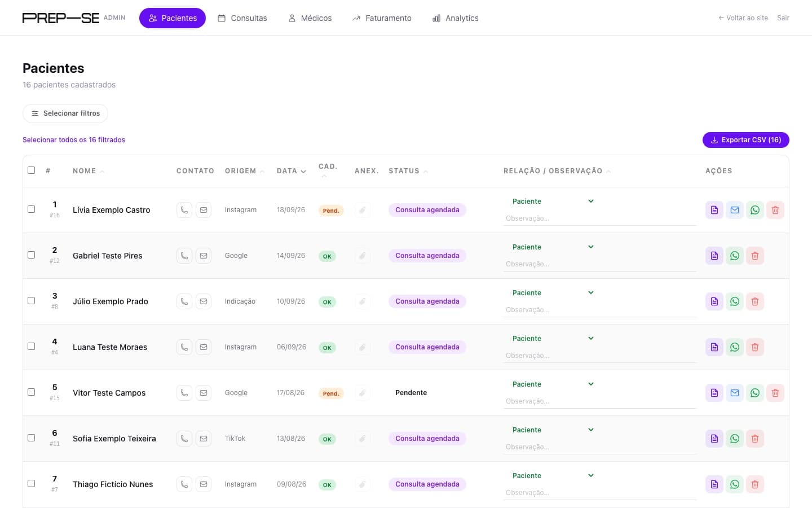Click the observation field for Lívia Exemplo Castro

click(600, 218)
